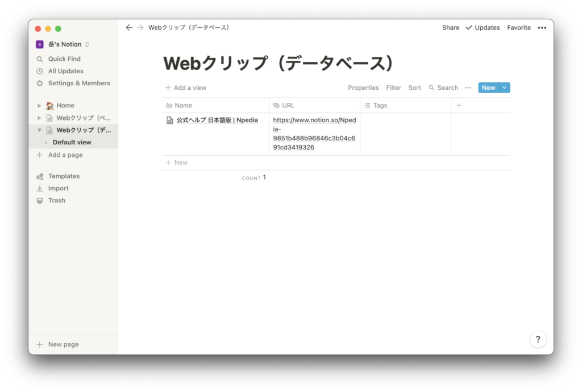Click the empty Tags cell for 公式ヘルプ

pyautogui.click(x=406, y=134)
